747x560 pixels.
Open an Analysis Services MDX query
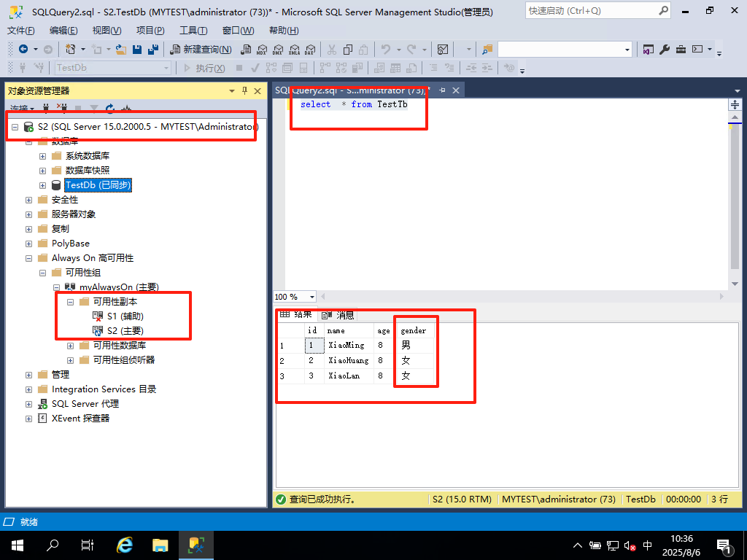pos(262,49)
